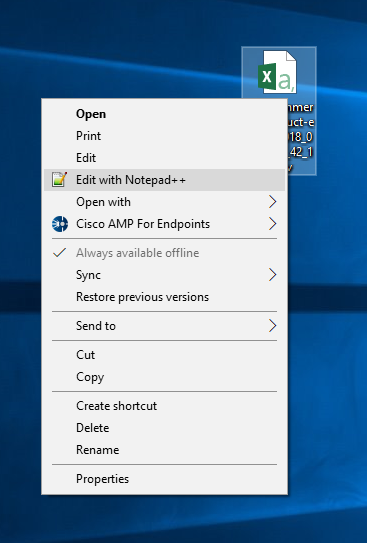Choose Print from the context menu
This screenshot has height=543, width=367.
point(164,136)
